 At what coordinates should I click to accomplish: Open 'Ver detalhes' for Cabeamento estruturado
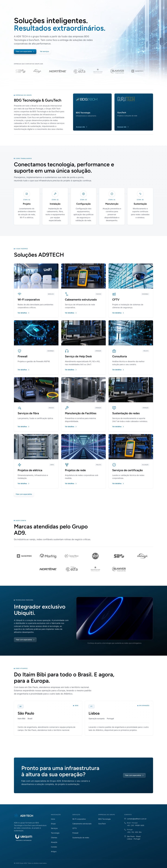click(71, 313)
